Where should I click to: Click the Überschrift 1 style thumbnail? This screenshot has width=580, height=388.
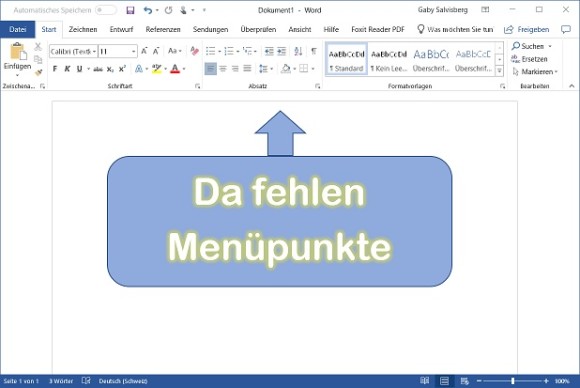coord(431,60)
